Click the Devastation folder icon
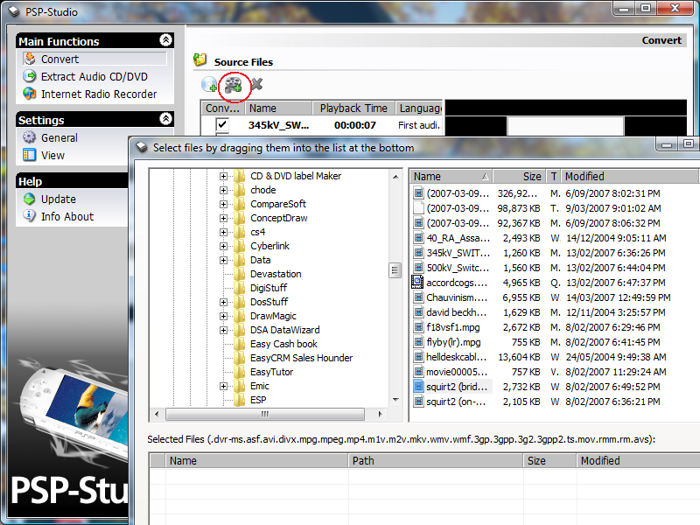This screenshot has width=700, height=525. click(240, 274)
